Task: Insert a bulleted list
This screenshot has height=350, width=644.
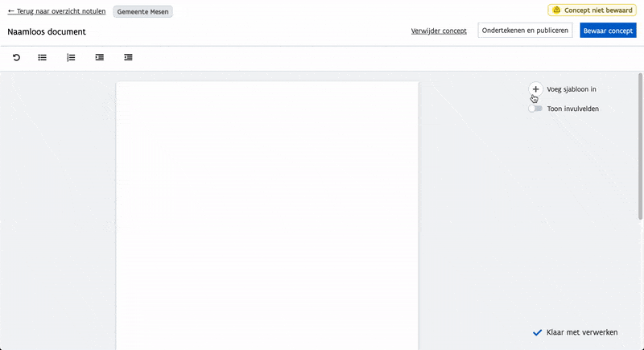Action: (x=43, y=58)
